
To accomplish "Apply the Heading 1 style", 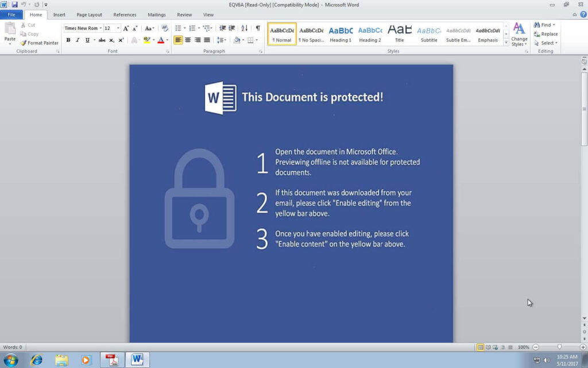I will click(x=341, y=34).
